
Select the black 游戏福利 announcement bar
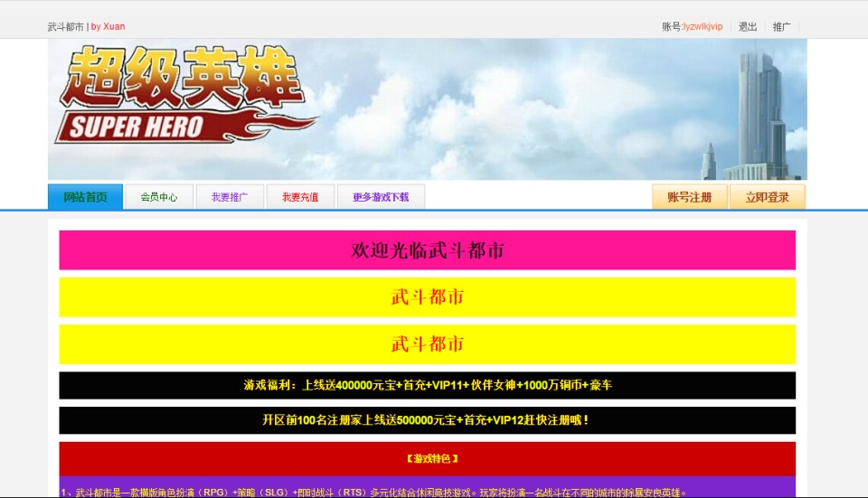(427, 385)
